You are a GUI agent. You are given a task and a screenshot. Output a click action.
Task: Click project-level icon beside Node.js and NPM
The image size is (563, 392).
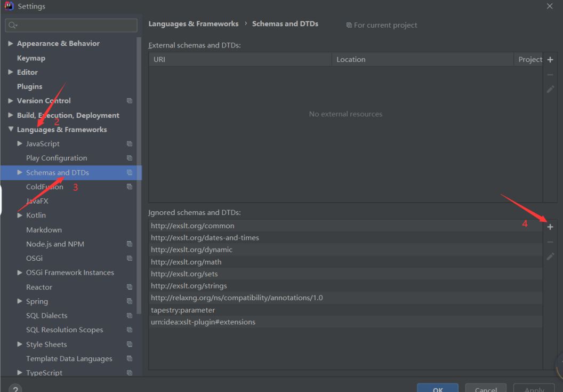click(x=129, y=244)
